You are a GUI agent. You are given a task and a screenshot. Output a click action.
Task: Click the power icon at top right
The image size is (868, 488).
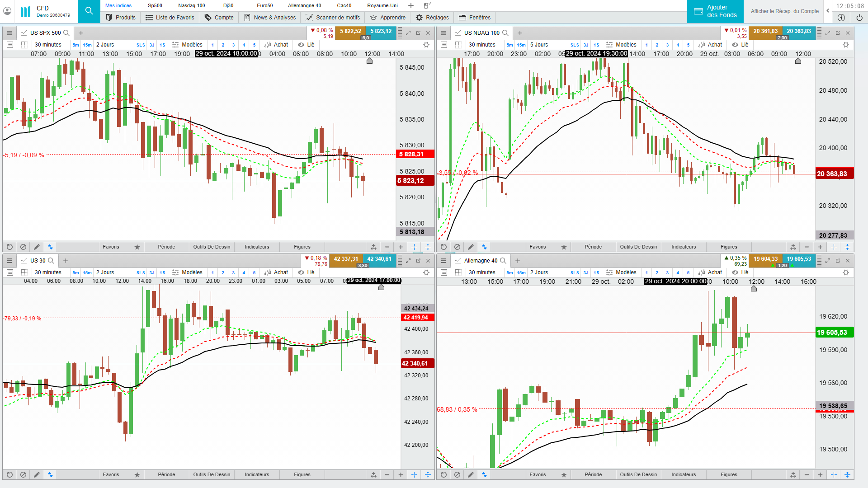click(x=859, y=18)
